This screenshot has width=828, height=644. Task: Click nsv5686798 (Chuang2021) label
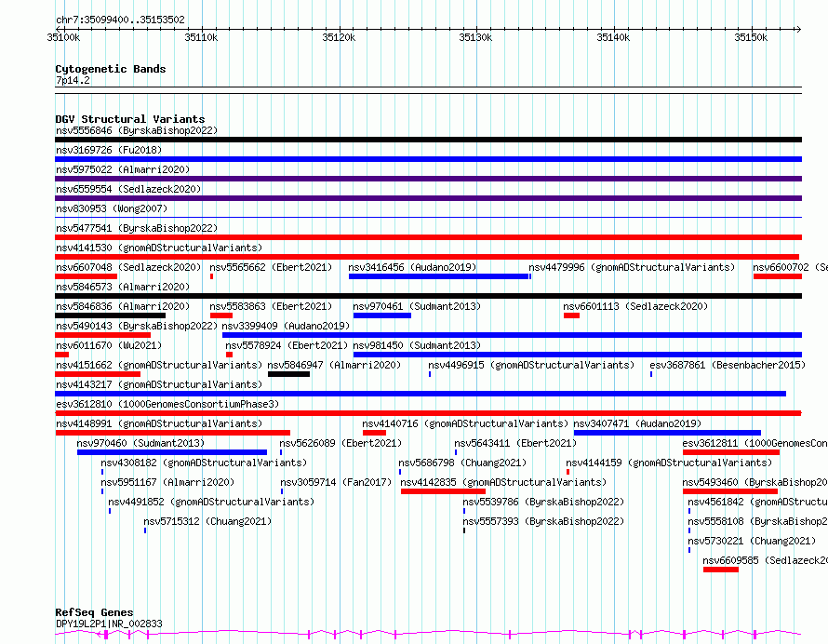pos(462,463)
